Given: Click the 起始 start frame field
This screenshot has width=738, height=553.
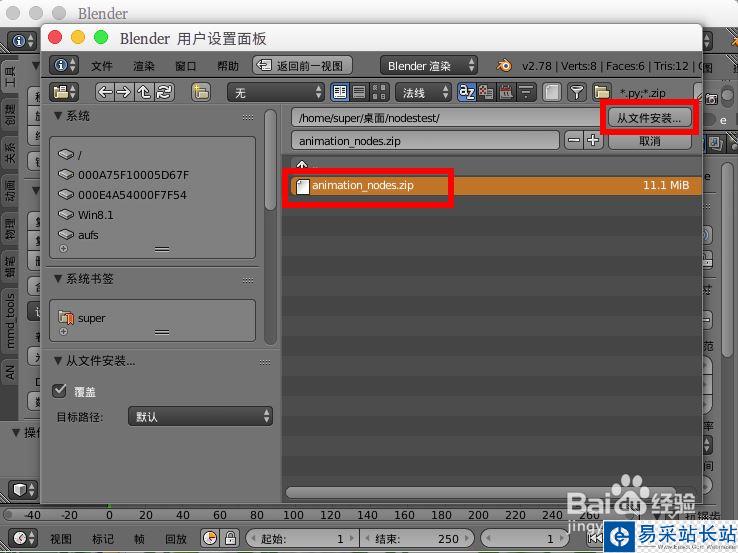Looking at the screenshot, I should pos(302,538).
